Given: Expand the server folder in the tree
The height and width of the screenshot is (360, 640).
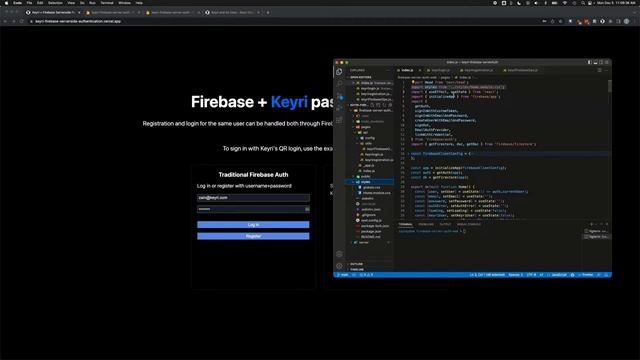Looking at the screenshot, I should point(363,242).
